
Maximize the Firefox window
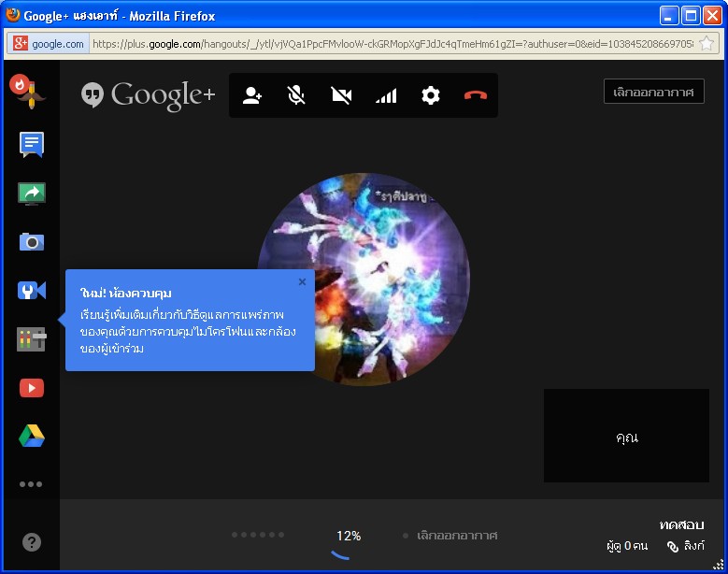click(x=691, y=16)
